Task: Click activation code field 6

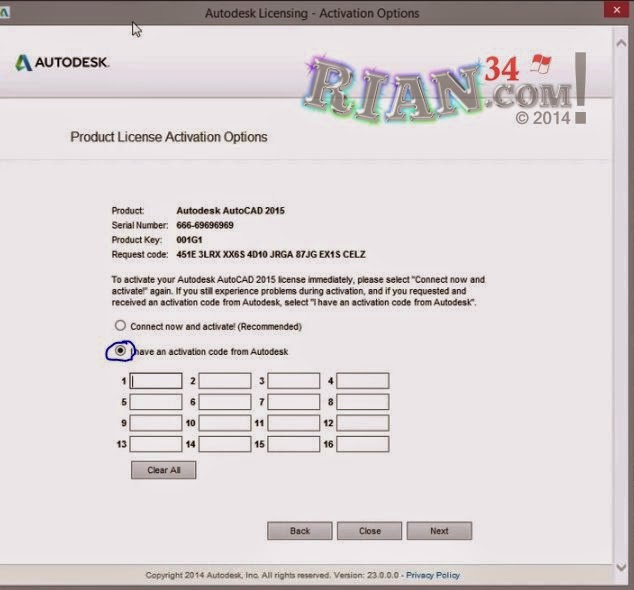Action: [225, 402]
